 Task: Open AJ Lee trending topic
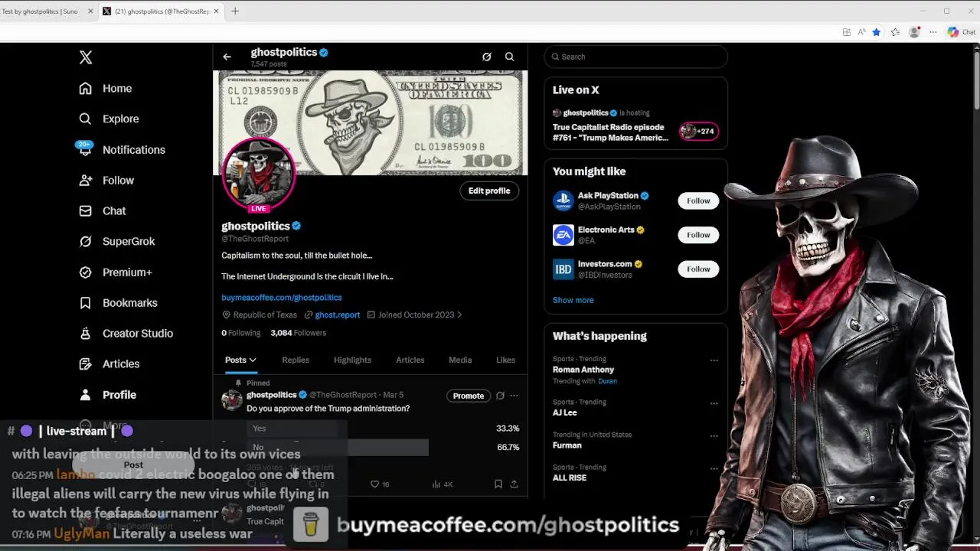565,412
